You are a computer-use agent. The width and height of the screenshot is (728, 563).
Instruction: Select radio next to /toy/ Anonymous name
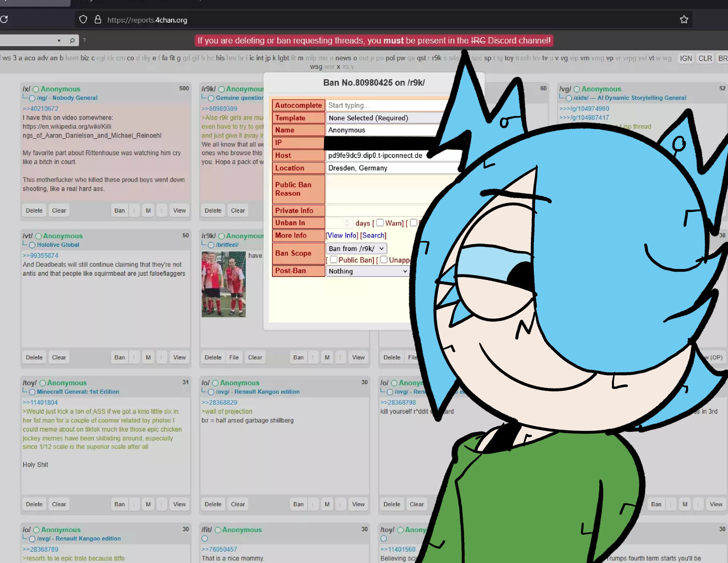point(43,383)
